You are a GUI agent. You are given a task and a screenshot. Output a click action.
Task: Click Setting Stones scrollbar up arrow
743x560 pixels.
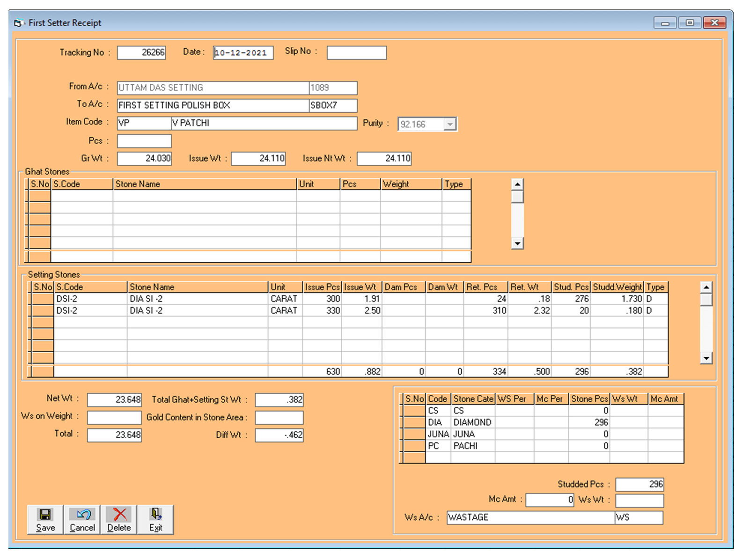click(706, 287)
